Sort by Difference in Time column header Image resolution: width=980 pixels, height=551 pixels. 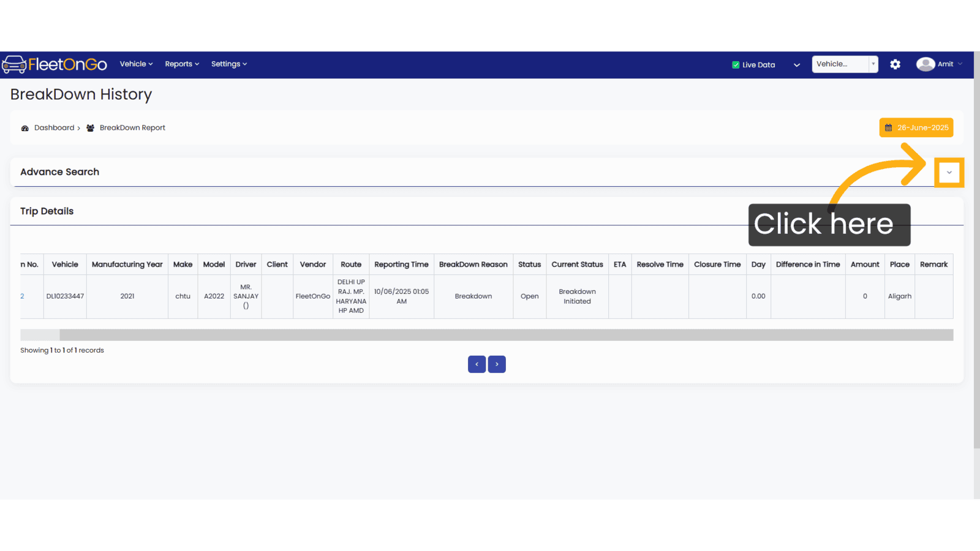pos(808,264)
